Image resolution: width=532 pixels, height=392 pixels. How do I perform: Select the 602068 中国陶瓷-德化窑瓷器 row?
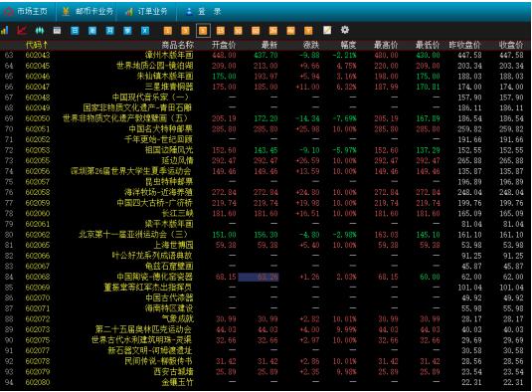coord(266,277)
